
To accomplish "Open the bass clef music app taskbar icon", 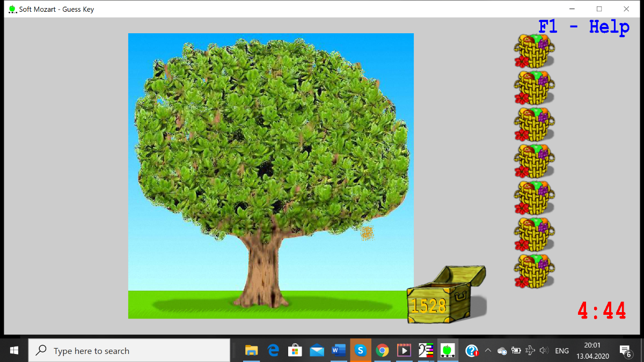I will [x=426, y=351].
